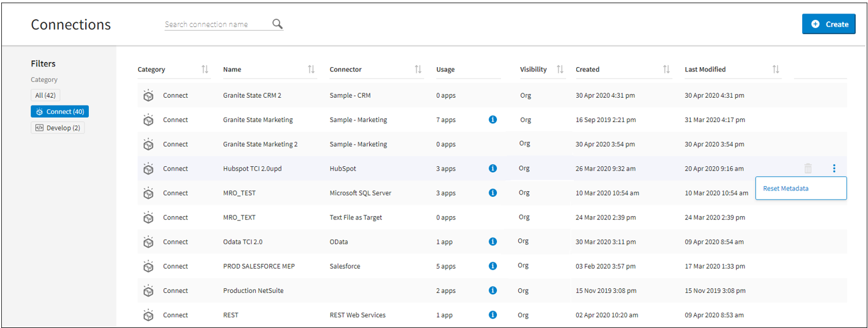Image resolution: width=868 pixels, height=328 pixels.
Task: Choose Reset Metadata from the menu
Action: (x=785, y=189)
